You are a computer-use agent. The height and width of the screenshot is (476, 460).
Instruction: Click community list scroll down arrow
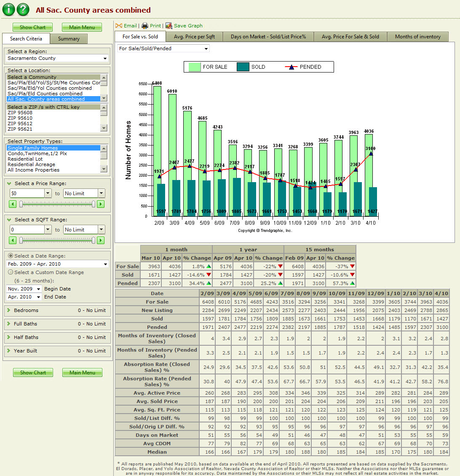pyautogui.click(x=104, y=98)
